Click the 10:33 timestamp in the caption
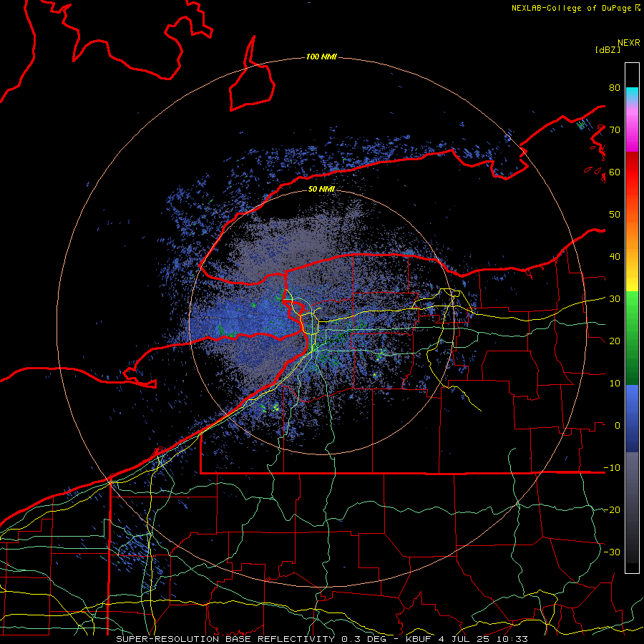The image size is (644, 644). [514, 639]
